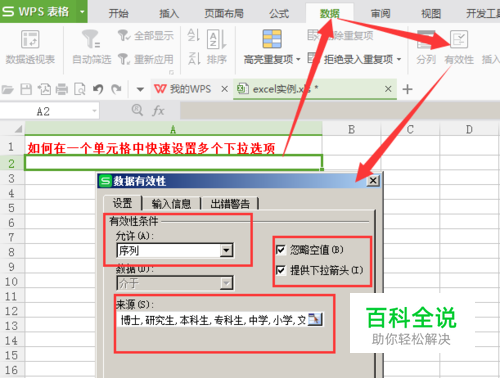500x378 pixels.
Task: Toggle the 忽略空值 checkbox
Action: [x=281, y=249]
